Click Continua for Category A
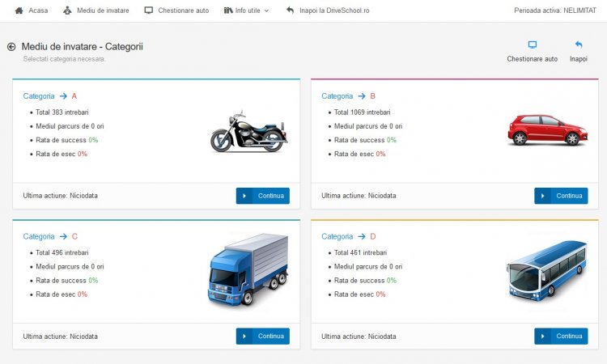607x364 pixels. tap(263, 196)
